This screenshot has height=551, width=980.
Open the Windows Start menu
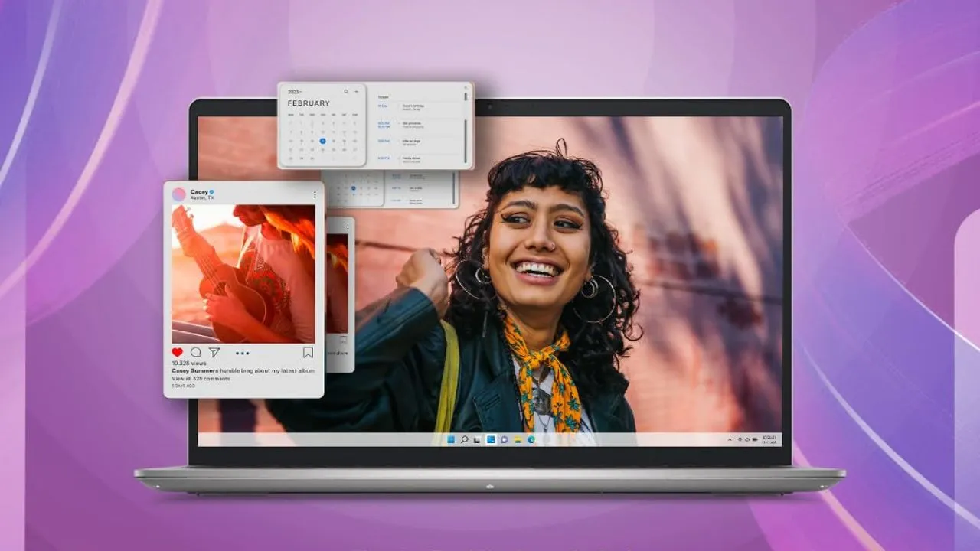(450, 439)
